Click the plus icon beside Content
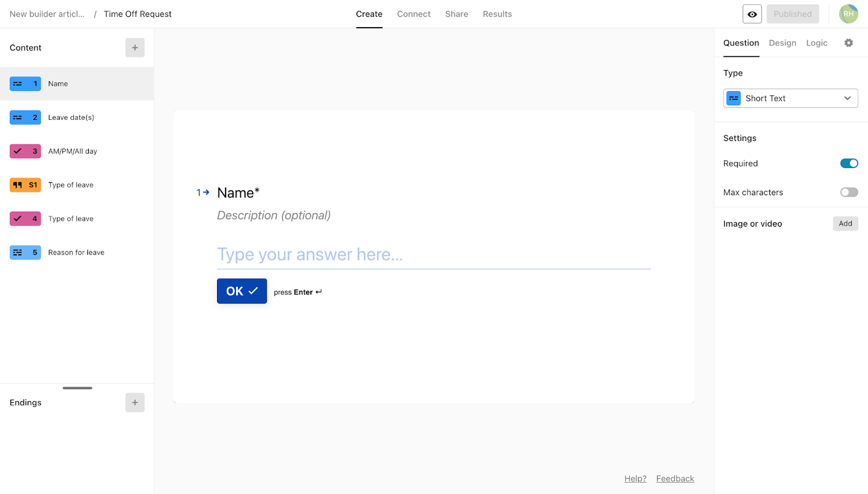Image resolution: width=868 pixels, height=494 pixels. (135, 48)
